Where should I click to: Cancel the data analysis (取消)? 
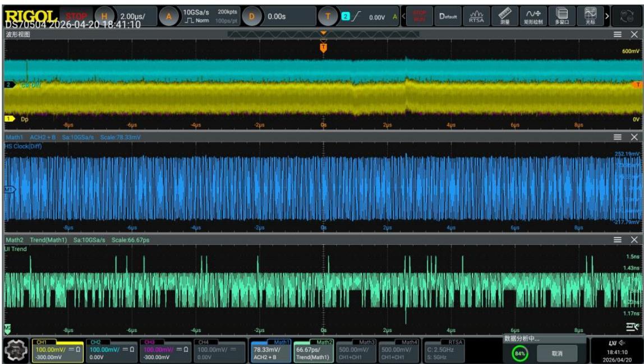tap(557, 353)
